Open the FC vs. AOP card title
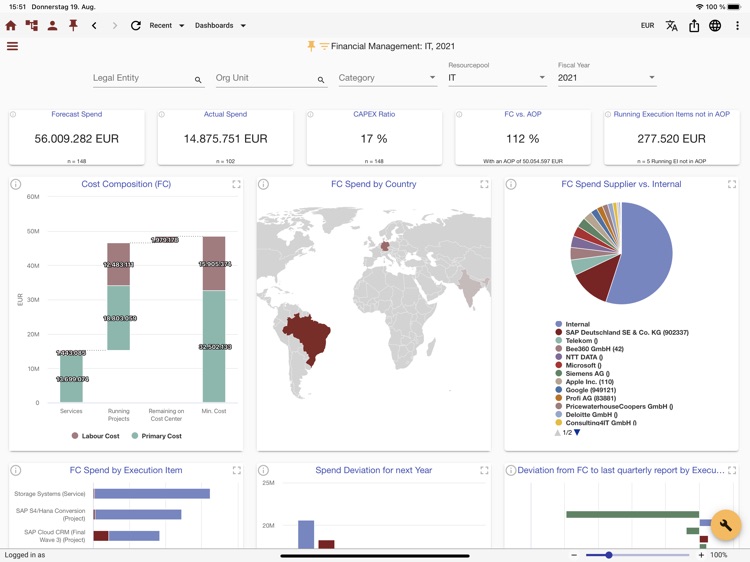 click(523, 114)
